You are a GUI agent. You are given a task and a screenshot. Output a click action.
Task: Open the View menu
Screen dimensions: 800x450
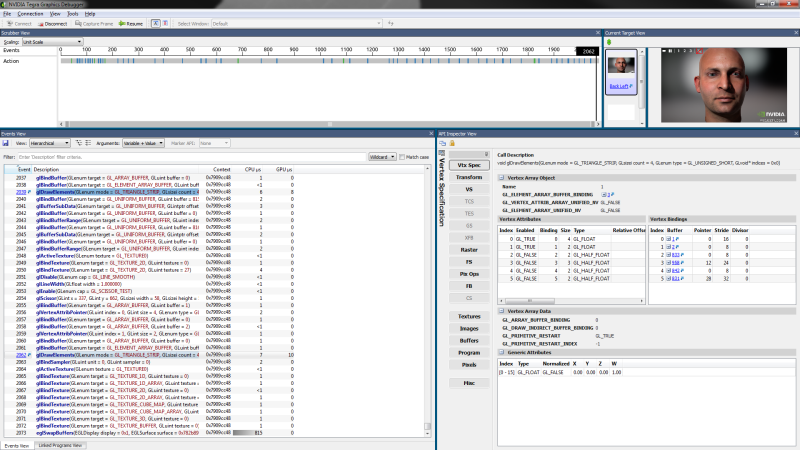pos(55,14)
